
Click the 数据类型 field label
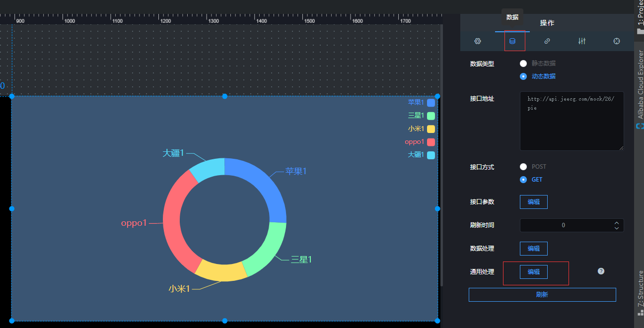click(482, 64)
